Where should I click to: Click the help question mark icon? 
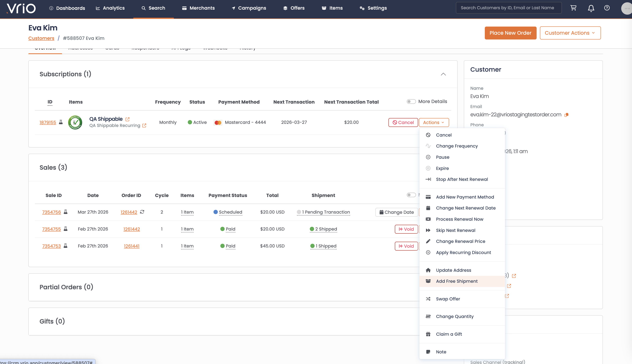coord(607,8)
